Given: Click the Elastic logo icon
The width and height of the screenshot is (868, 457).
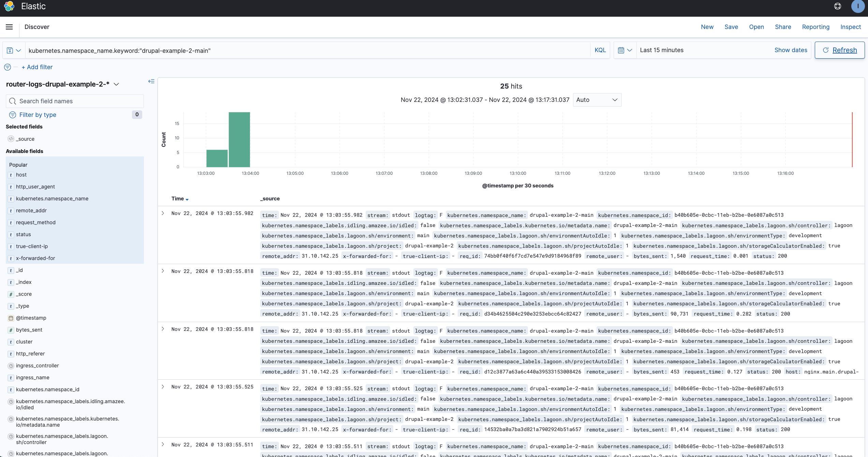Looking at the screenshot, I should [9, 6].
